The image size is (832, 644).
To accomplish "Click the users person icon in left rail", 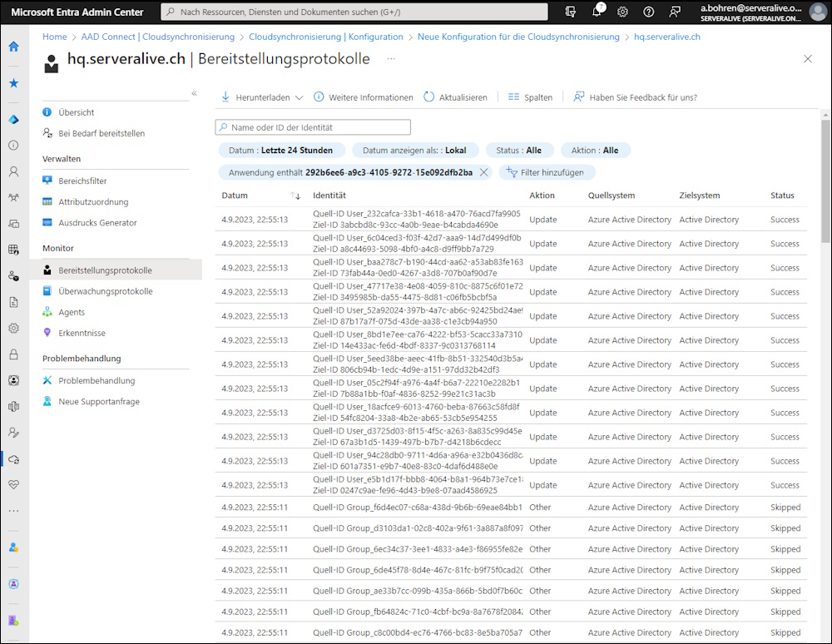I will coord(14,171).
